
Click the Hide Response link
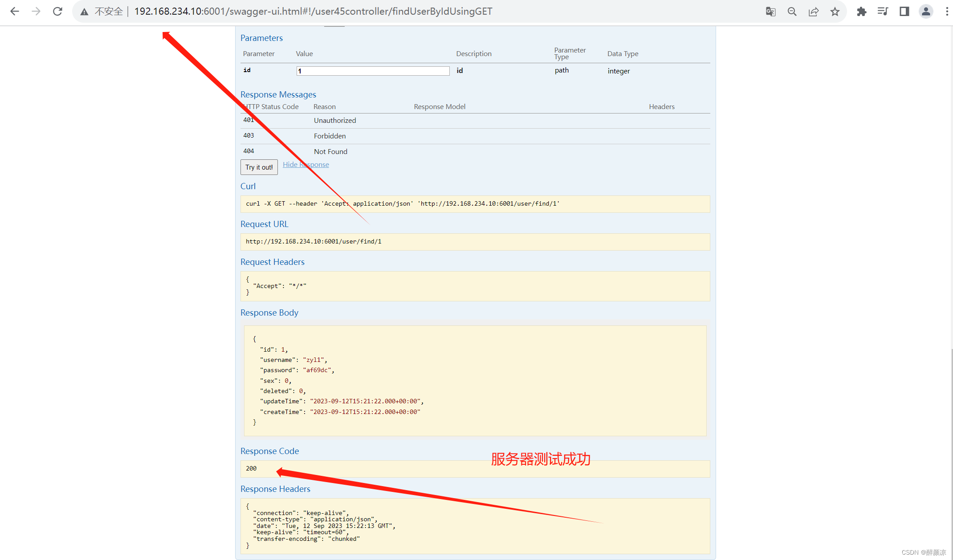point(306,165)
